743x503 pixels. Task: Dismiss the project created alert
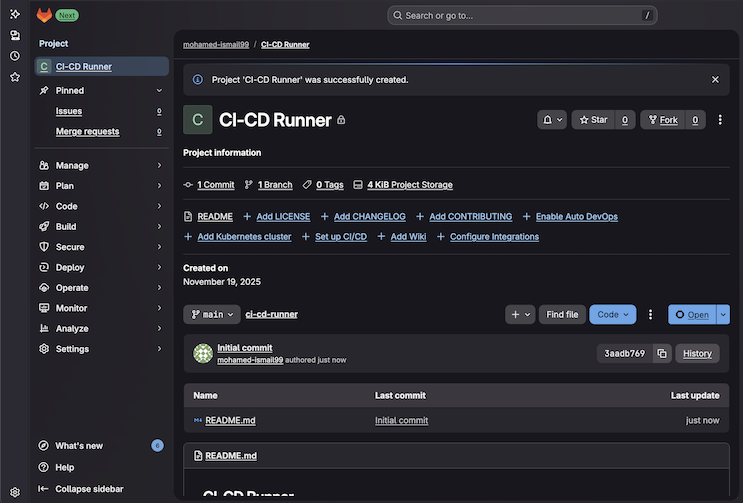point(715,80)
